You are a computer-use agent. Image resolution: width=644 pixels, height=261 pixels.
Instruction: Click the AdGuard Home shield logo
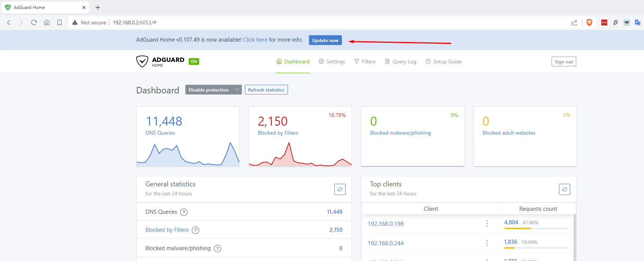point(142,61)
